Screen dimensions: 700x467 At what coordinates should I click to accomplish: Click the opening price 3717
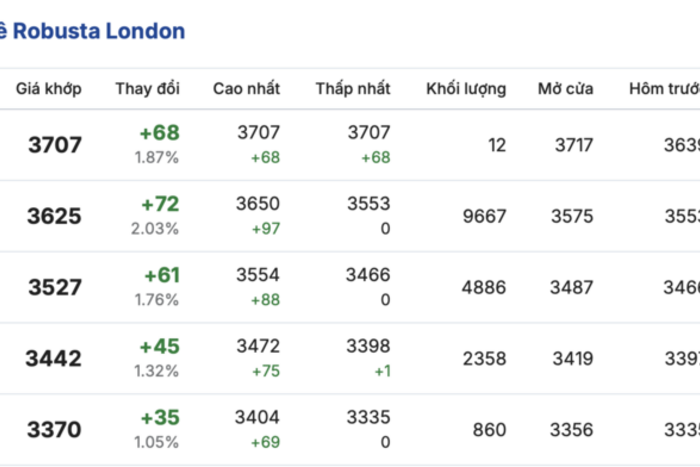[574, 145]
